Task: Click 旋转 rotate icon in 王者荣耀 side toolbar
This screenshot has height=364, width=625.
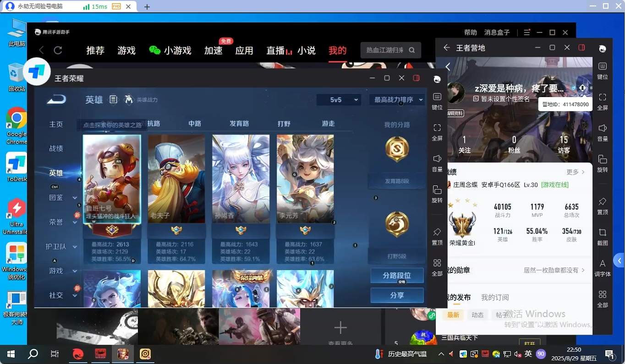Action: point(437,190)
